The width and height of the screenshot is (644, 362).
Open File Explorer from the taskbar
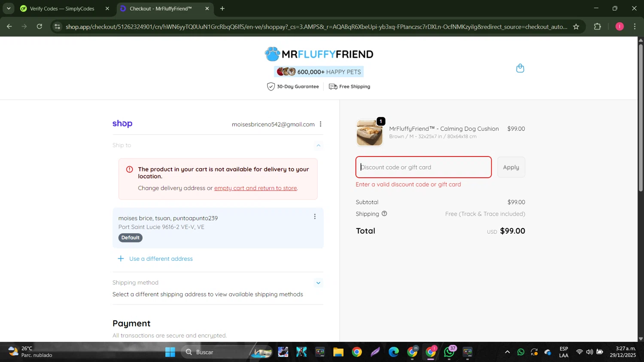click(338, 352)
